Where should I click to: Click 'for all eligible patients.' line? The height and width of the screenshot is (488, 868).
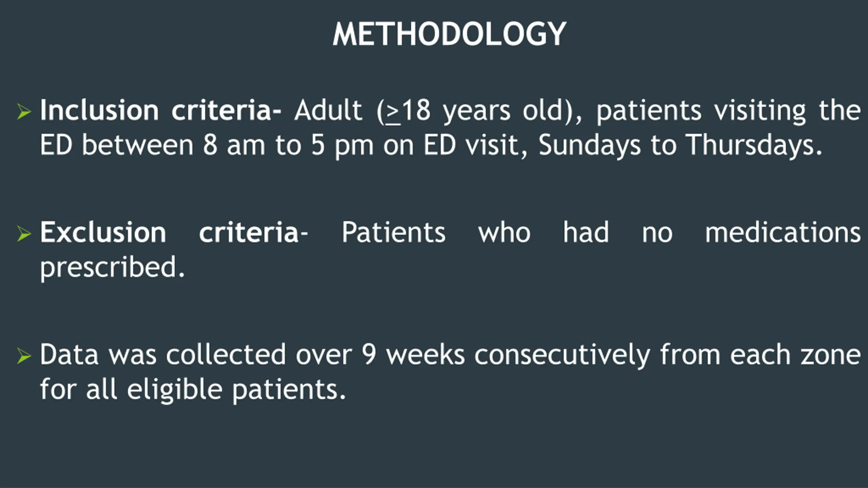click(x=193, y=390)
